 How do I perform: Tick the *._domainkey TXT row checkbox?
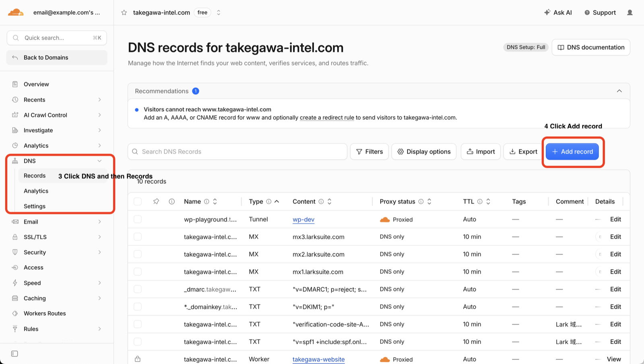[138, 306]
